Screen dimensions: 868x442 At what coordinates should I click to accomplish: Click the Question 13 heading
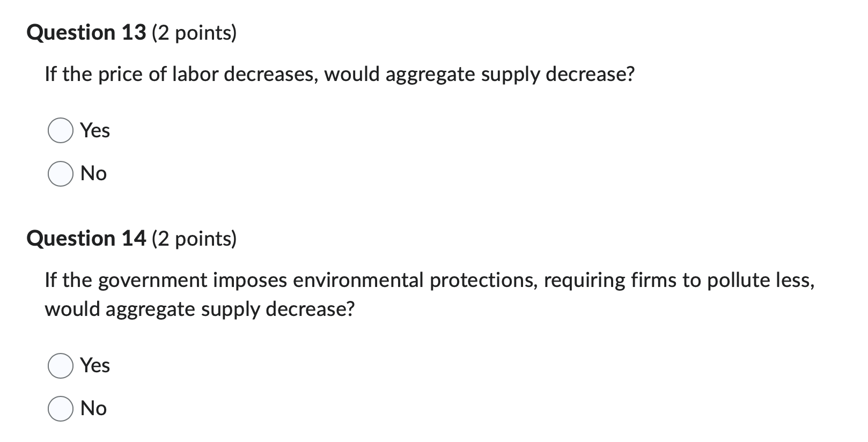click(x=86, y=33)
